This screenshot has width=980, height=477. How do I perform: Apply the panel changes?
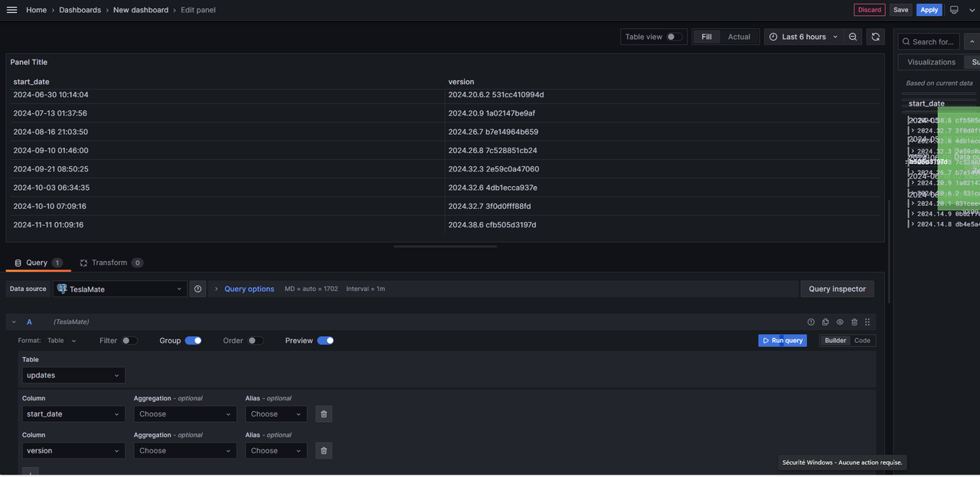[x=929, y=10]
